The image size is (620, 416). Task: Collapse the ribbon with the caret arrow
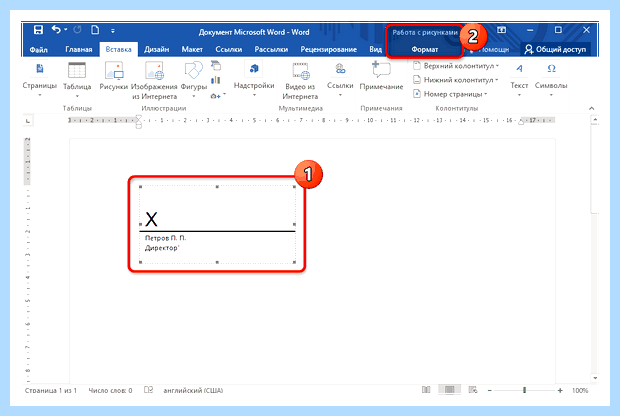[592, 108]
